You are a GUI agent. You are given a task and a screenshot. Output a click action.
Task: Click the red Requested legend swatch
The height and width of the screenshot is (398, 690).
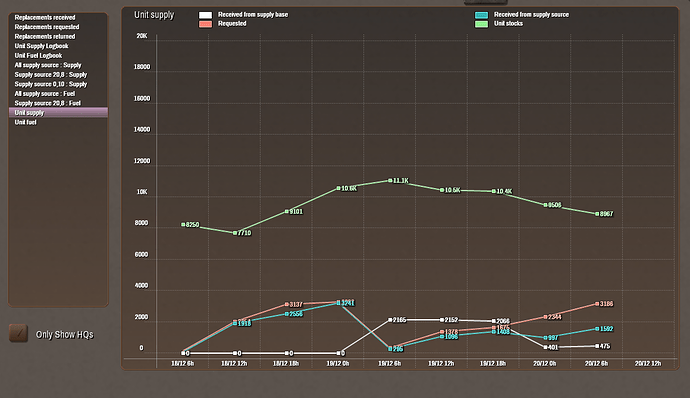point(206,24)
